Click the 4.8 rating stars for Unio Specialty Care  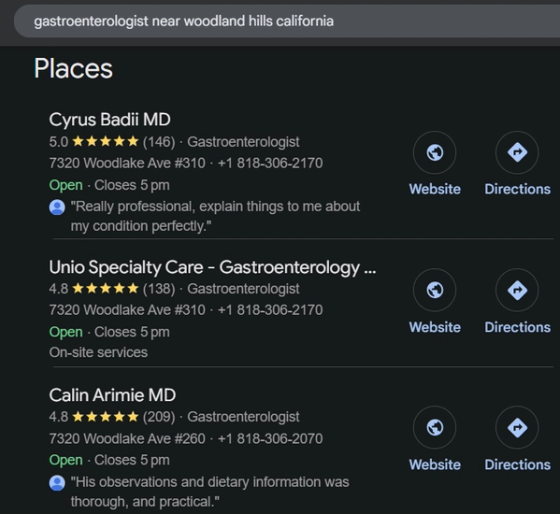105,288
